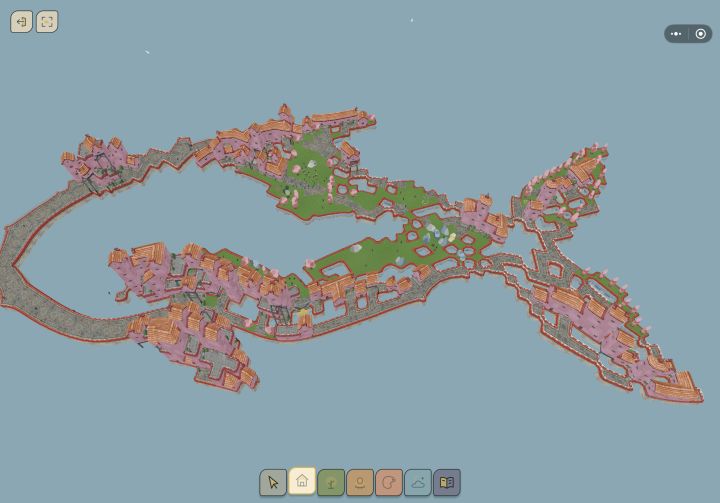
Task: Open the three-dot more menu
Action: 676,34
